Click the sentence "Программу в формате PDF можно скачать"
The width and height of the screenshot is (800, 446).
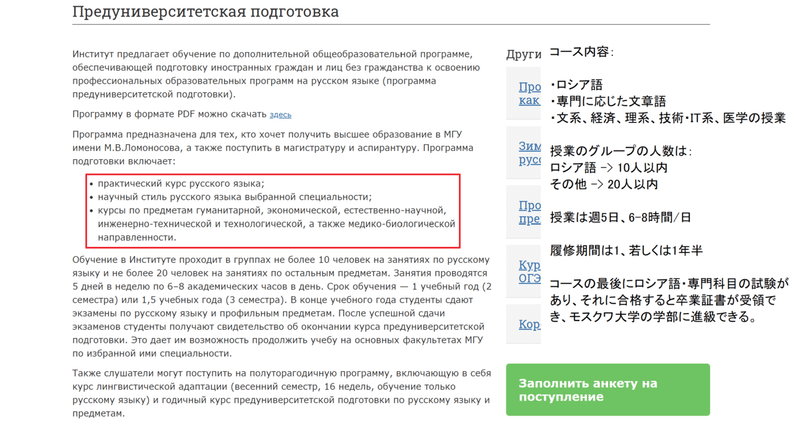(169, 114)
